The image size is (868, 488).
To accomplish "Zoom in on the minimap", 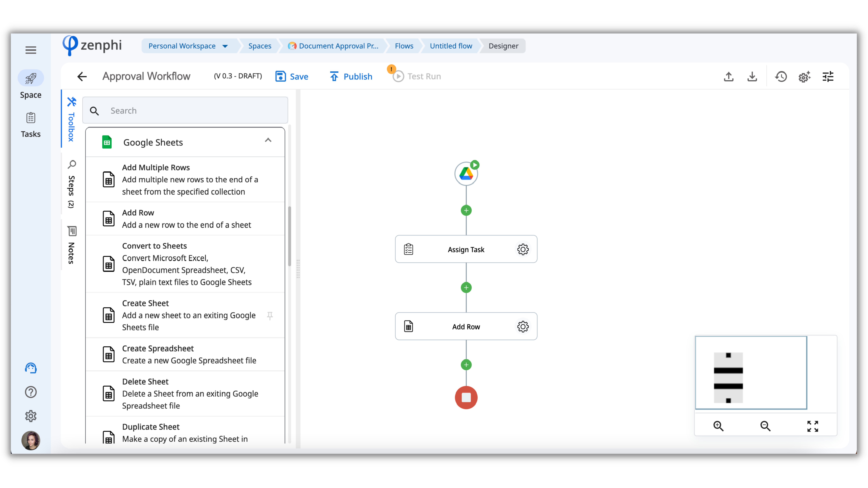I will (718, 426).
